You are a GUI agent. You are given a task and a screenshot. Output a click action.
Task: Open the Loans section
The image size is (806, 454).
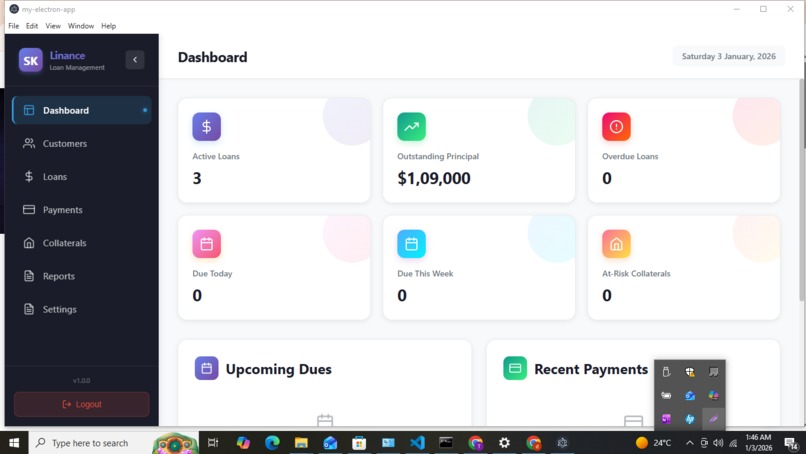tap(82, 176)
